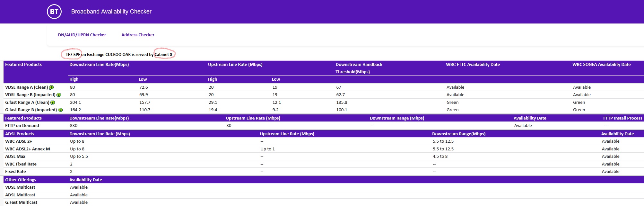
Task: Select the postcode TF7 5PF text
Action: click(73, 54)
